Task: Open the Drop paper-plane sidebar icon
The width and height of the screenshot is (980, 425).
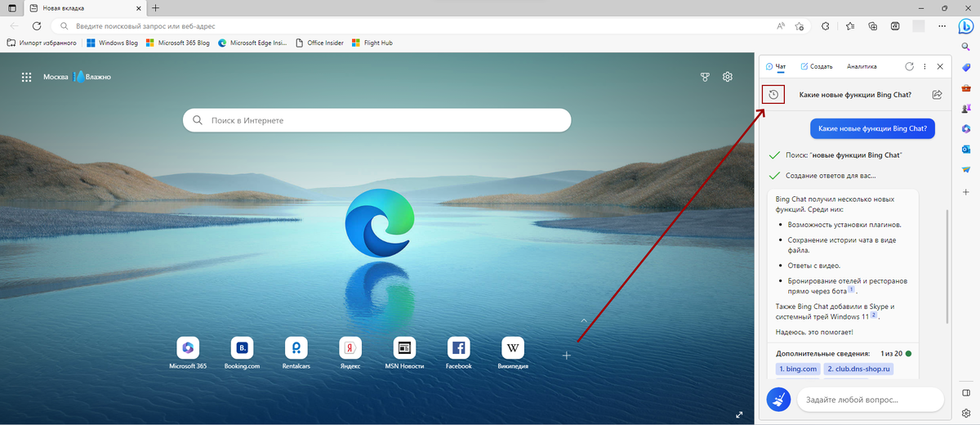Action: [x=966, y=170]
